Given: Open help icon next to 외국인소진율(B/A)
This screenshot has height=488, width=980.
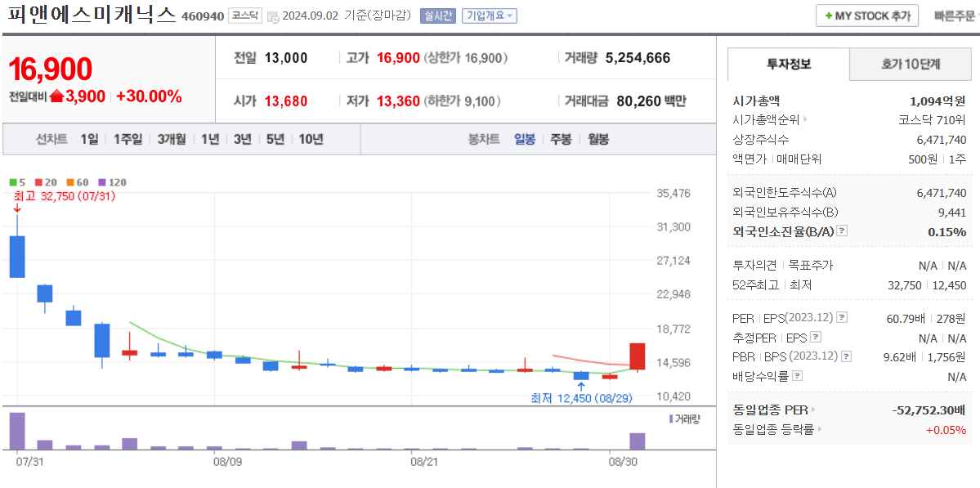Looking at the screenshot, I should pyautogui.click(x=842, y=231).
